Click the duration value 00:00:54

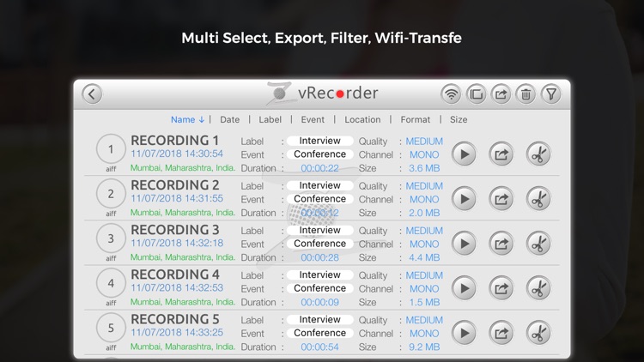tap(320, 347)
